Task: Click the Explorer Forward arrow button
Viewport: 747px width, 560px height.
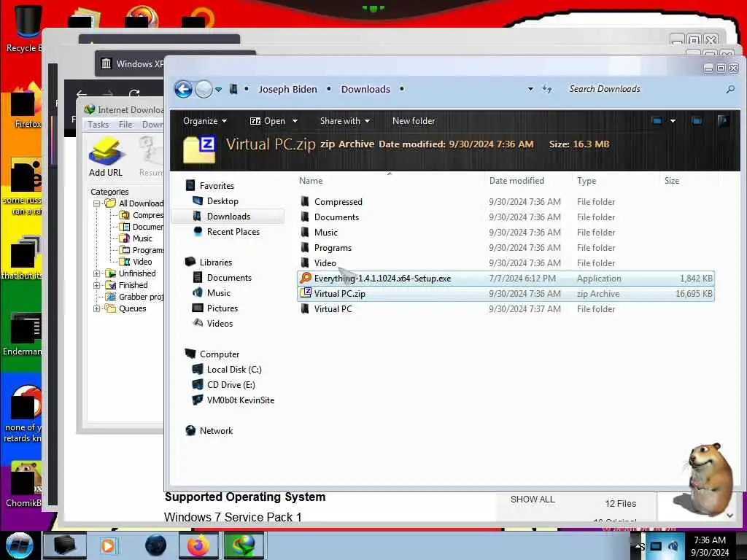Action: pyautogui.click(x=204, y=89)
